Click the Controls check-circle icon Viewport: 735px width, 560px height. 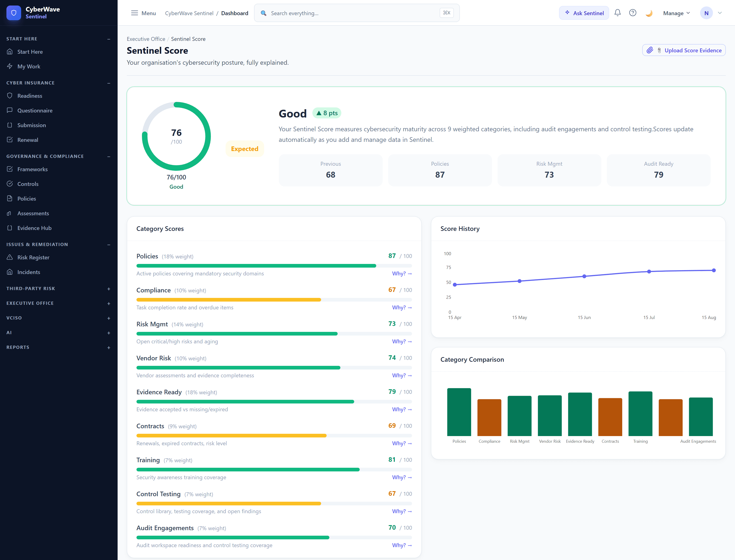(10, 184)
